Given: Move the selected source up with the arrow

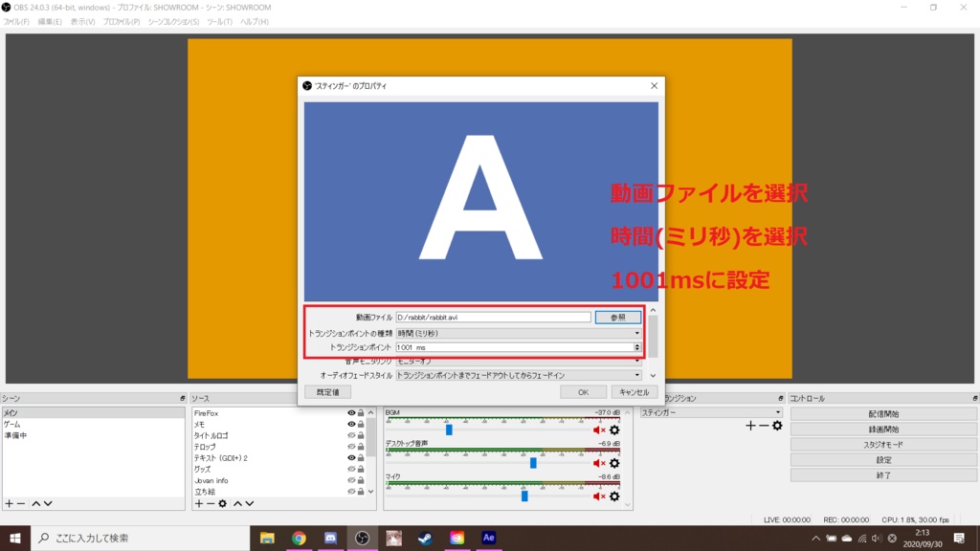Looking at the screenshot, I should pyautogui.click(x=238, y=503).
